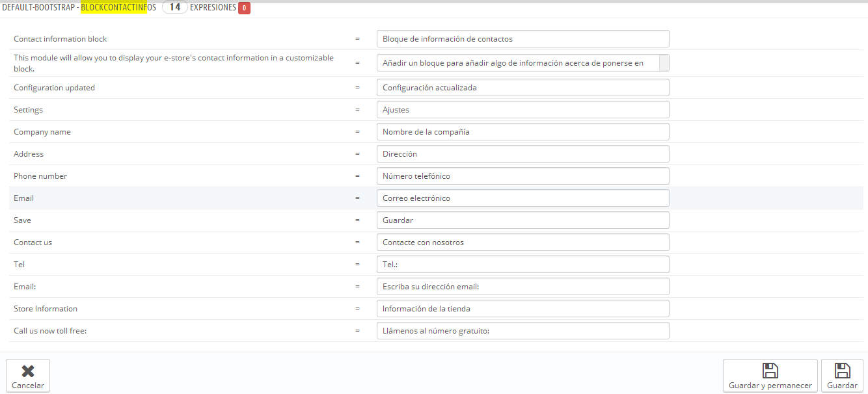Click the Cancelar X icon

click(28, 371)
